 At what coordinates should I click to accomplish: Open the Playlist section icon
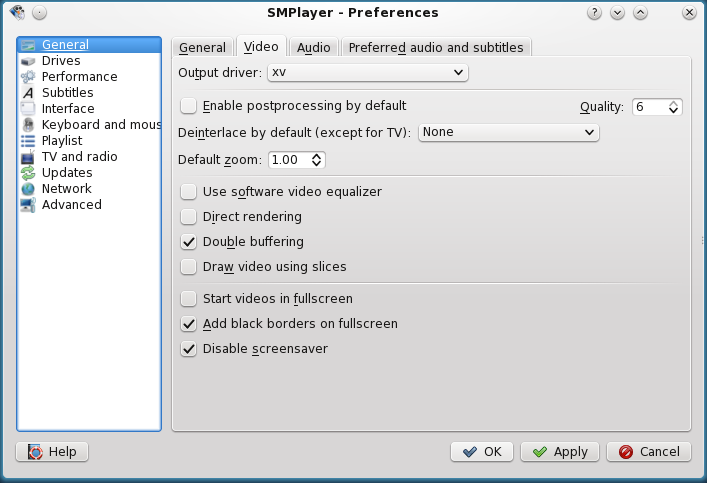(x=28, y=141)
